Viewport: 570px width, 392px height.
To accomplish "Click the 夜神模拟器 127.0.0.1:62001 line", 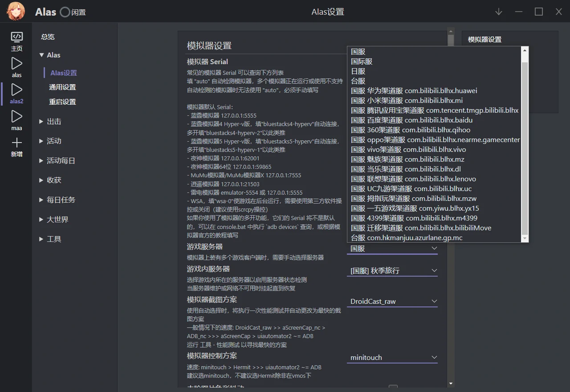I will pyautogui.click(x=223, y=158).
